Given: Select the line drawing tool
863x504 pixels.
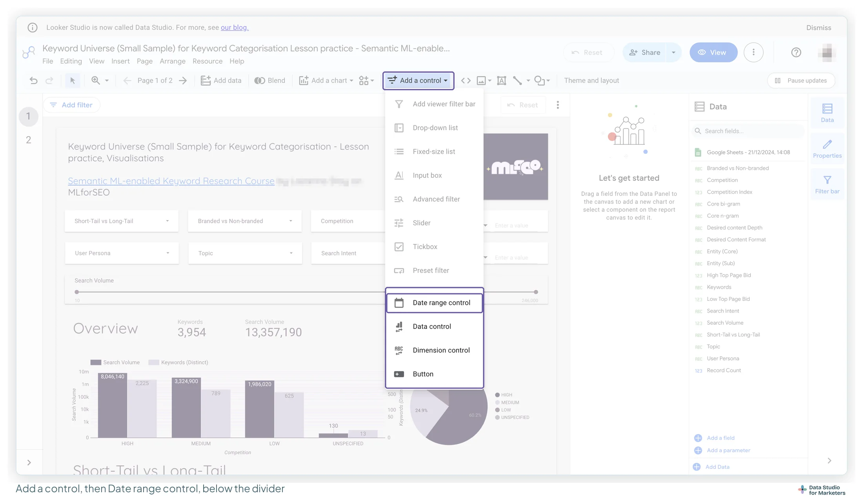Looking at the screenshot, I should [x=517, y=80].
